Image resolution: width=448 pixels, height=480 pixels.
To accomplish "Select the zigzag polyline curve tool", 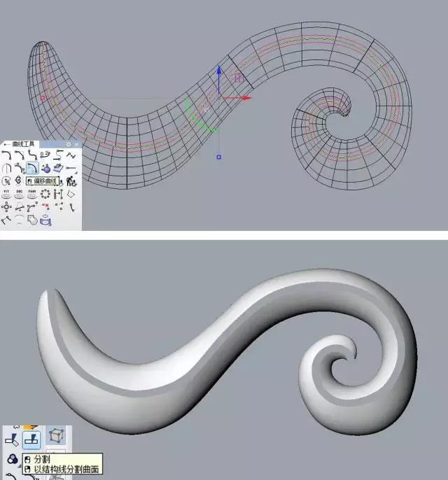I will click(x=71, y=155).
